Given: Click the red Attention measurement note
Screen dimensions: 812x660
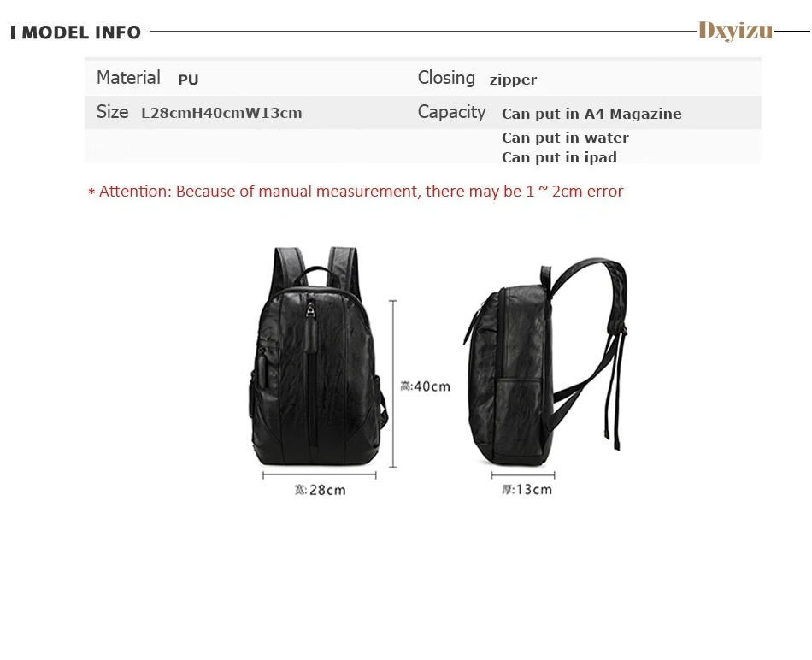Looking at the screenshot, I should click(x=356, y=192).
